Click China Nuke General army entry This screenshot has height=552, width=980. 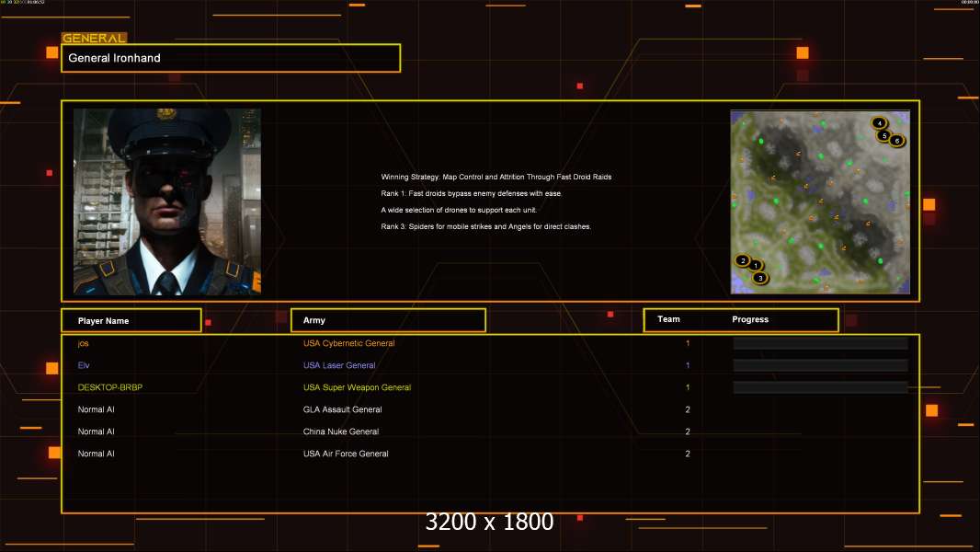tap(341, 431)
